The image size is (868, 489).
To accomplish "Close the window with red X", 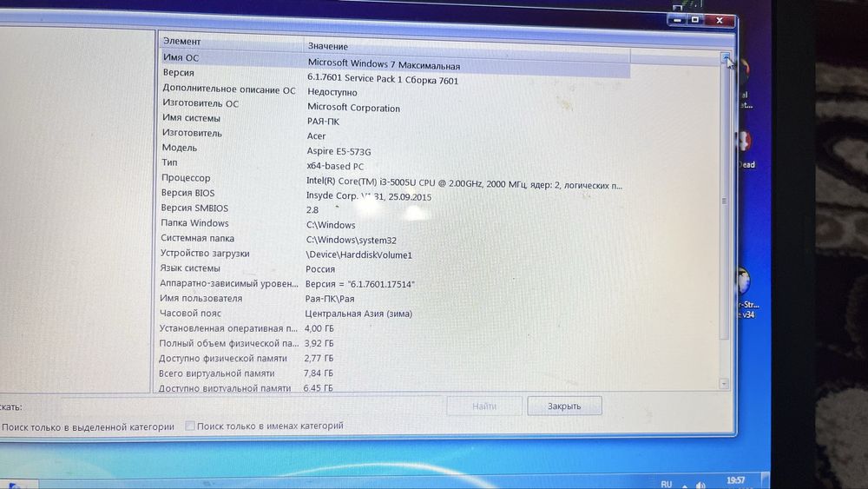I will tap(719, 21).
